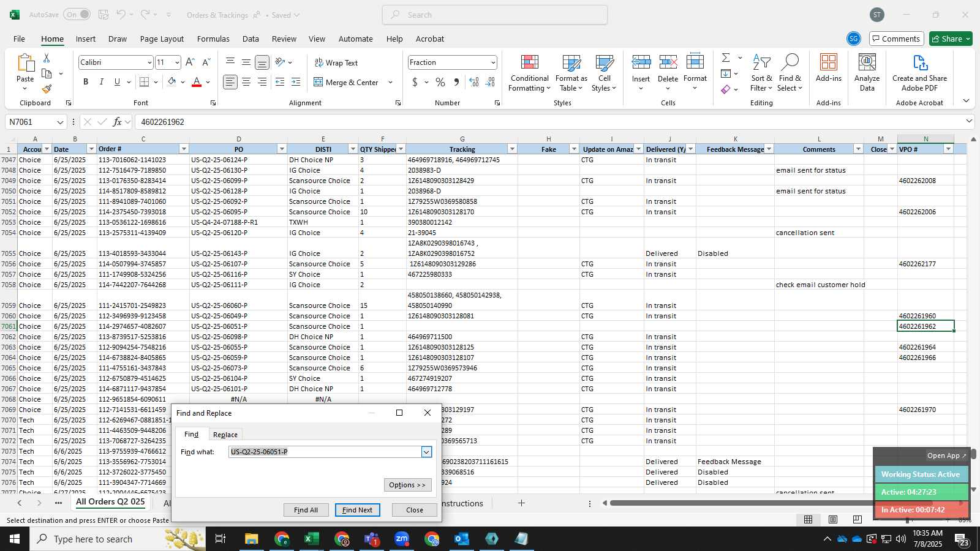Click the top Search box
Viewport: 980px width, 551px height.
pyautogui.click(x=495, y=15)
